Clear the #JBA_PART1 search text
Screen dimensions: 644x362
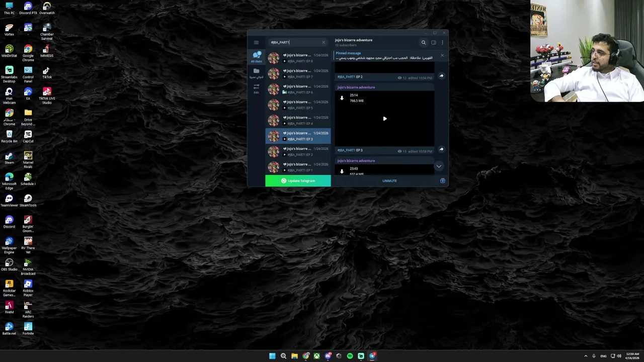324,42
